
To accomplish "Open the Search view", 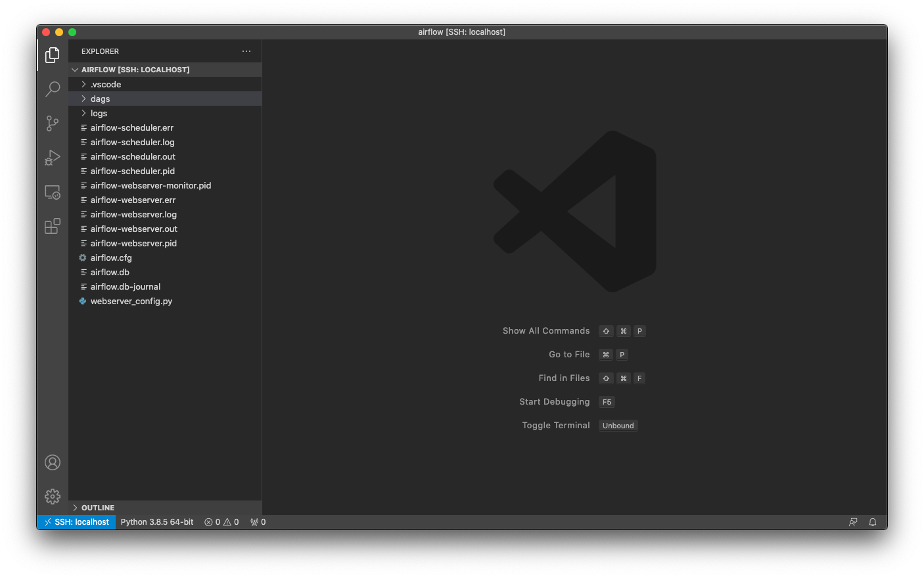I will point(53,89).
